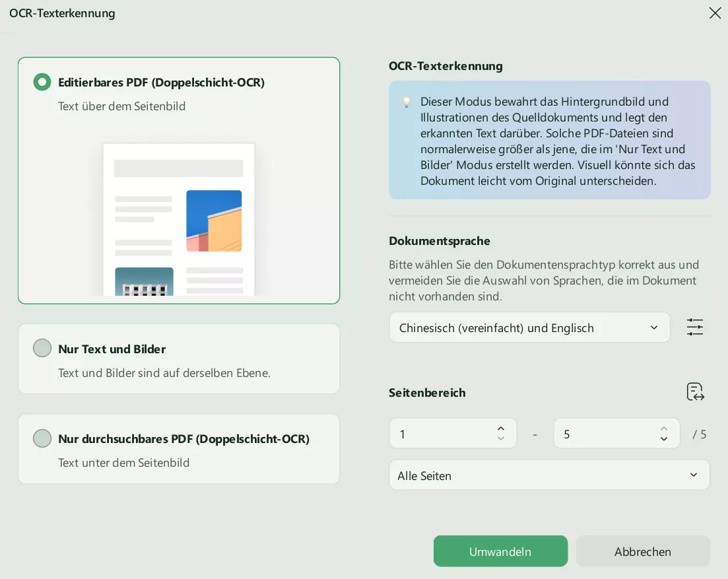Expand the language dropdown chevron
Image resolution: width=728 pixels, height=579 pixels.
[654, 327]
